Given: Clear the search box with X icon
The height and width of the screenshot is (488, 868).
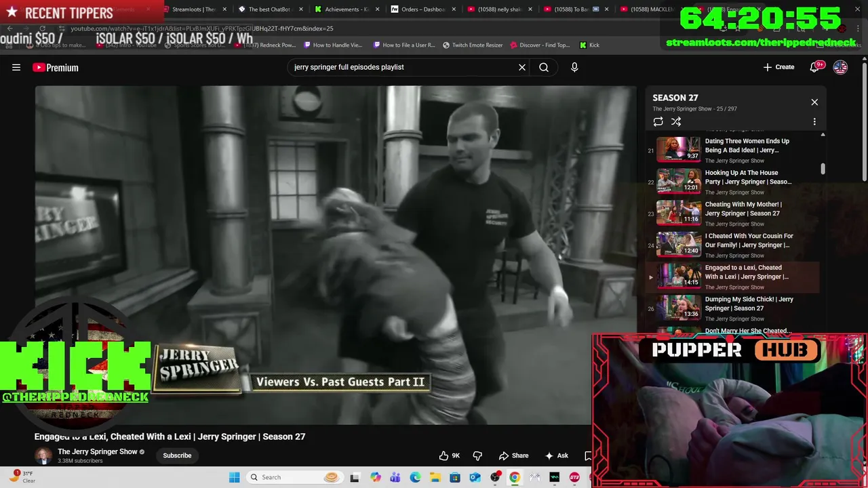Looking at the screenshot, I should [522, 67].
